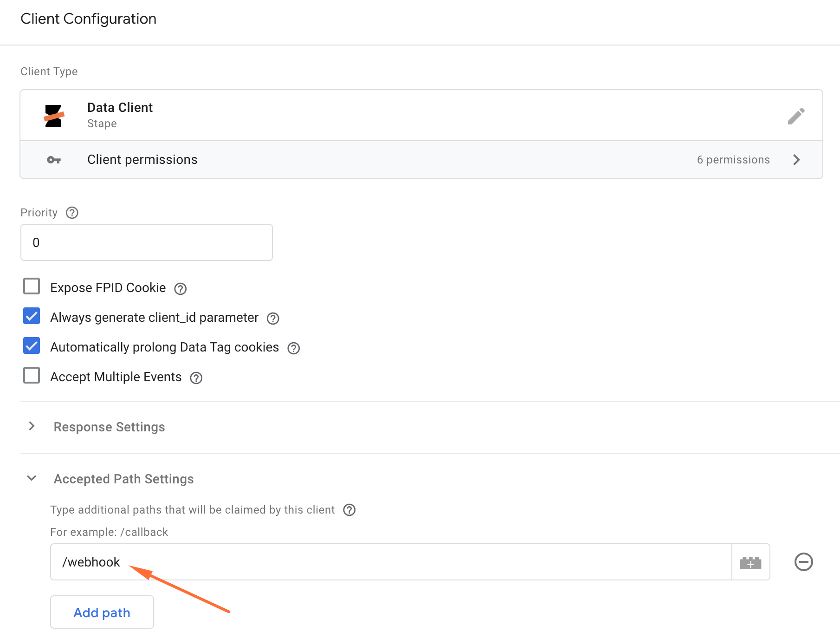The width and height of the screenshot is (840, 638).
Task: Open Client permissions chevron arrow
Action: point(796,160)
